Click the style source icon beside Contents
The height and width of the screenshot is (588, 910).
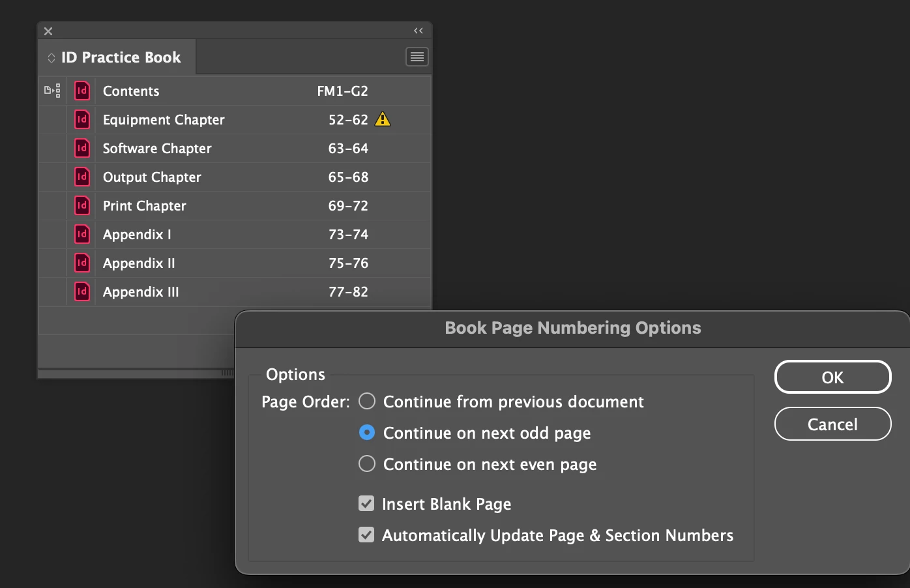(52, 91)
